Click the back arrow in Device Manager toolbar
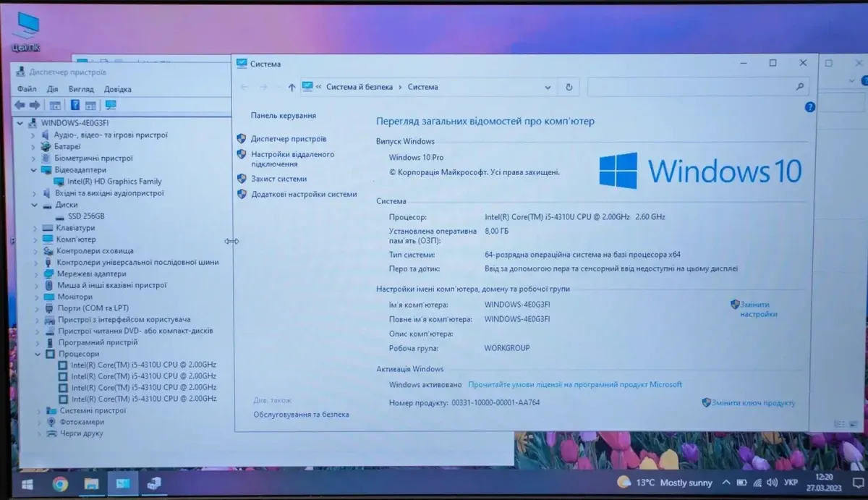This screenshot has height=500, width=868. pyautogui.click(x=20, y=106)
